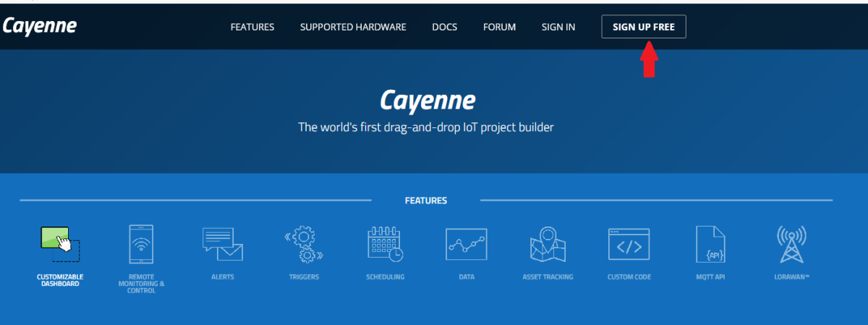Select the Triggers gears icon
868x325 pixels.
coord(304,245)
